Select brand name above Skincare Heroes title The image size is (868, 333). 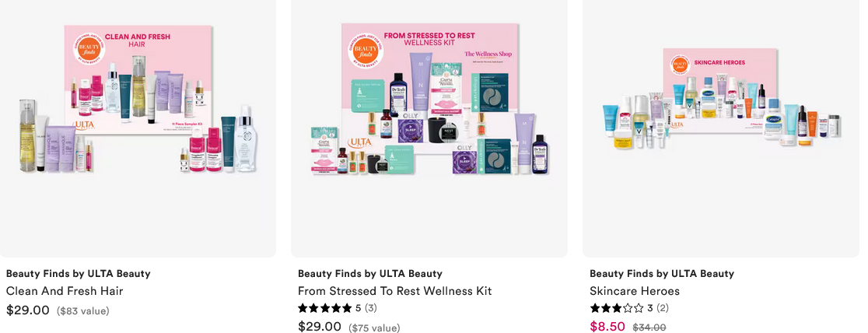pos(662,273)
